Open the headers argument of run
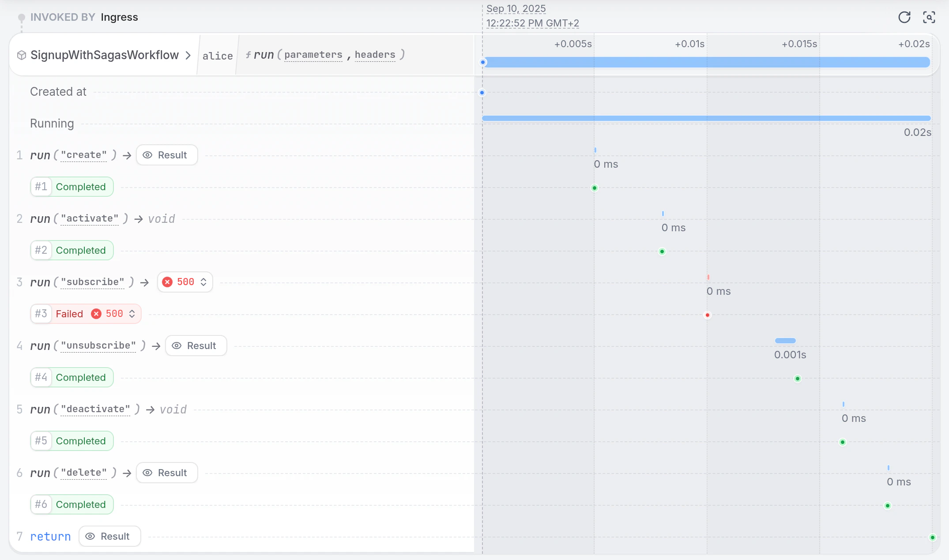Screen dimensions: 949x560 (x=375, y=55)
